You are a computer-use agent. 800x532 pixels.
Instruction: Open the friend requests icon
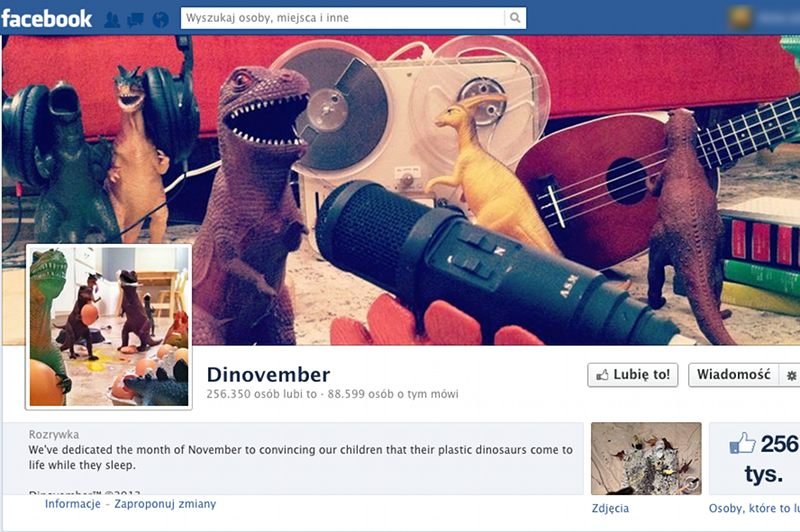coord(112,19)
